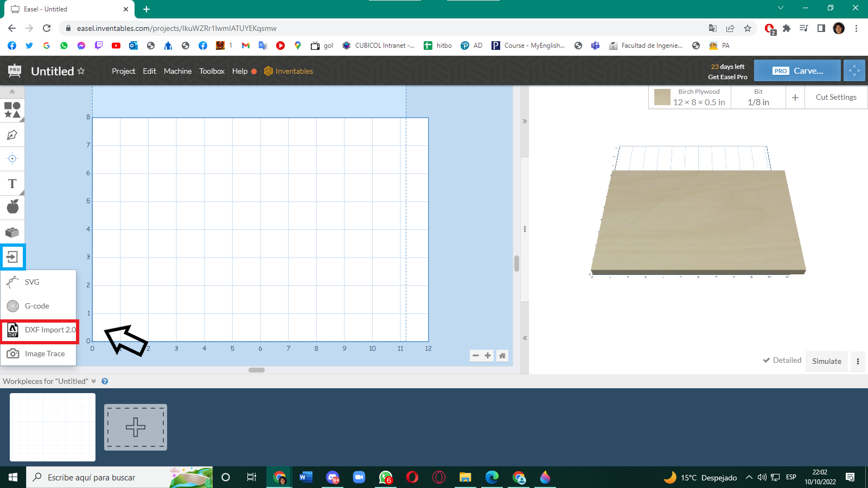Open the Google Maps bookmark

click(298, 46)
